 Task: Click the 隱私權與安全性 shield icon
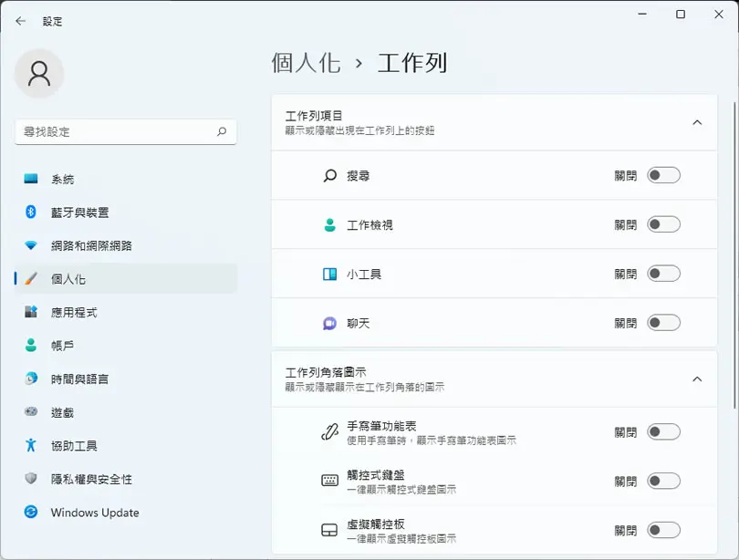coord(31,479)
